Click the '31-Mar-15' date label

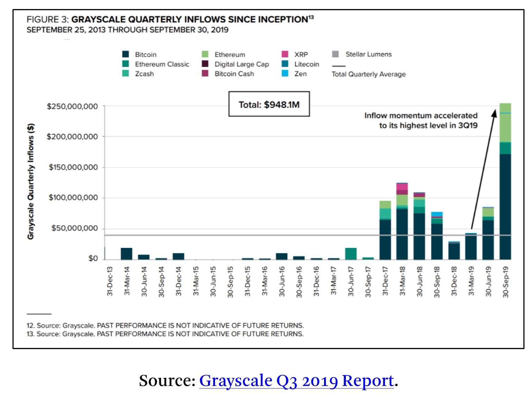(196, 281)
